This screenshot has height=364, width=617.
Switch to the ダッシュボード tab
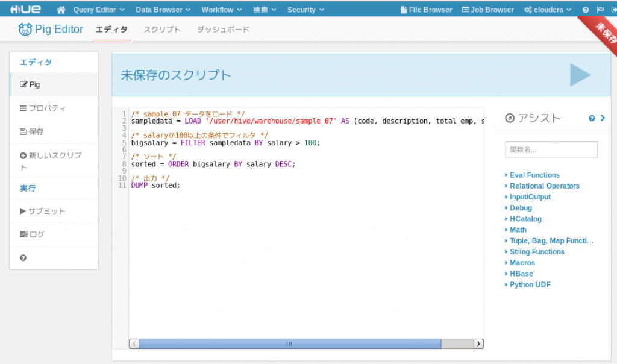point(223,30)
